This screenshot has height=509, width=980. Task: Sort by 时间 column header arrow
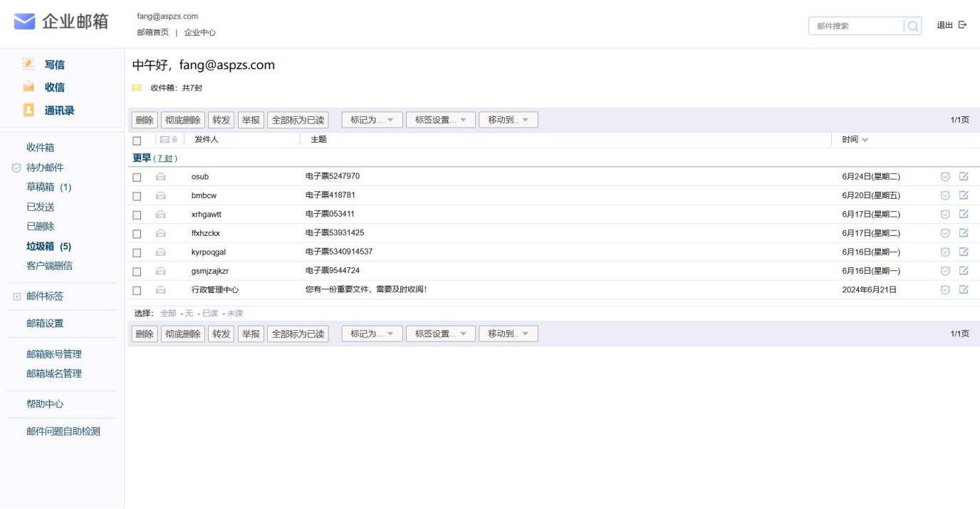click(865, 140)
